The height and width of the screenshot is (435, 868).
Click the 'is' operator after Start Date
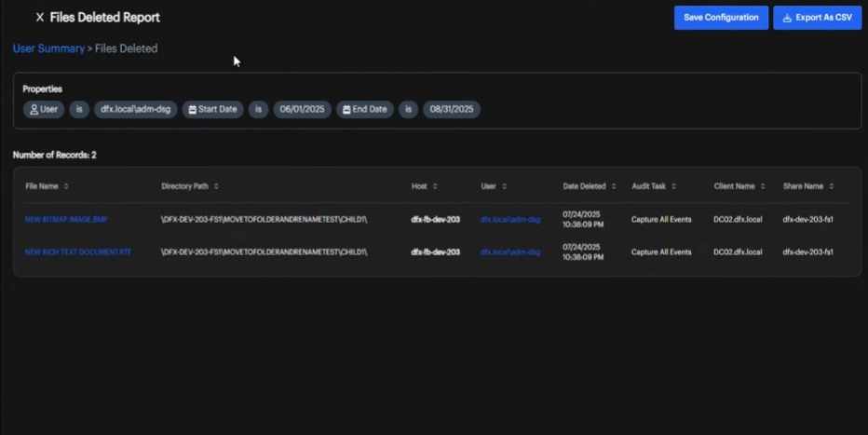coord(259,110)
